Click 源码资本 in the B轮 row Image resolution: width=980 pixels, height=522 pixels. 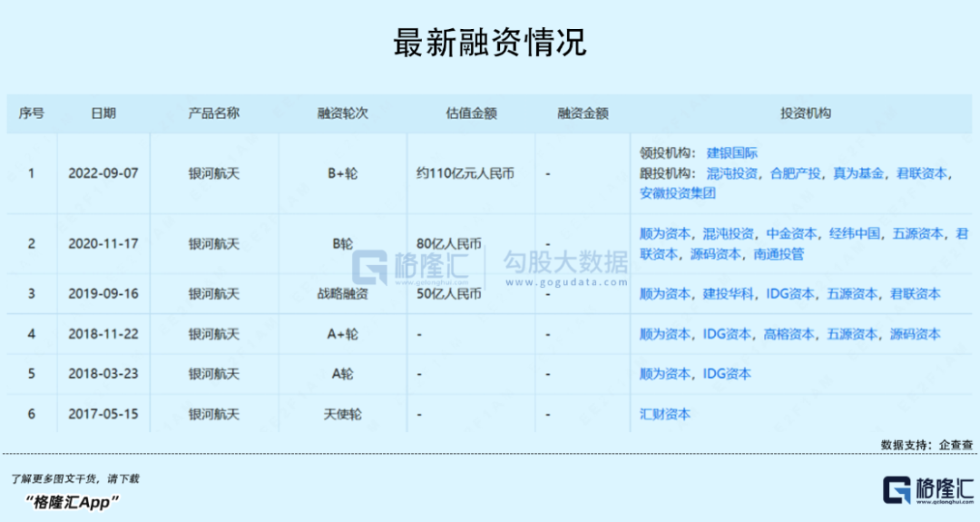coord(716,254)
